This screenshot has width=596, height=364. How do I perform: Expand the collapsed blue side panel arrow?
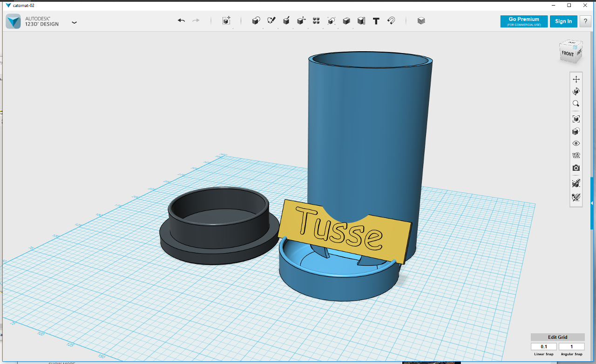(592, 203)
